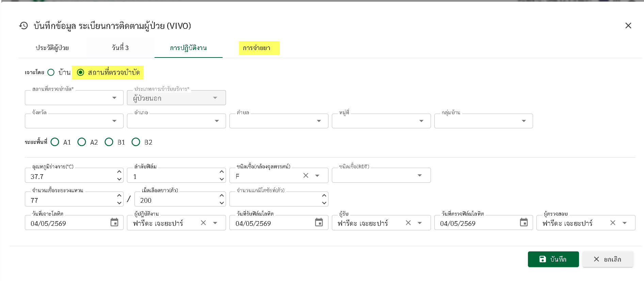Choose area phase B2

tap(136, 142)
